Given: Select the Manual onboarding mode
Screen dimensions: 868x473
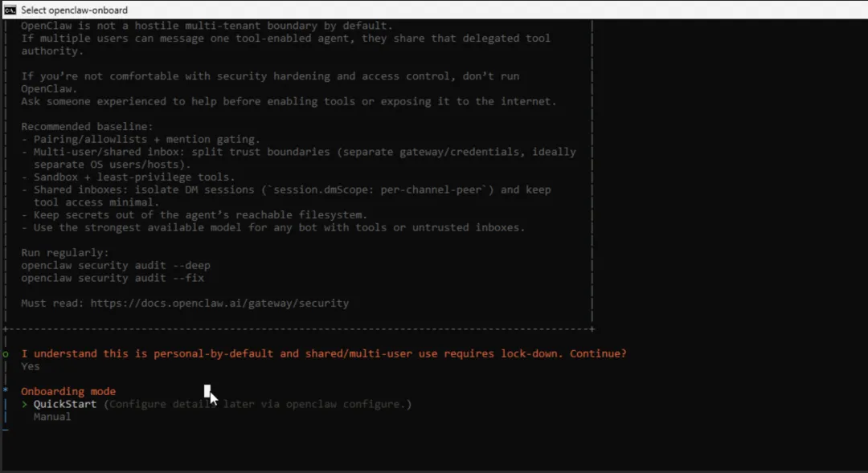Looking at the screenshot, I should pyautogui.click(x=52, y=417).
